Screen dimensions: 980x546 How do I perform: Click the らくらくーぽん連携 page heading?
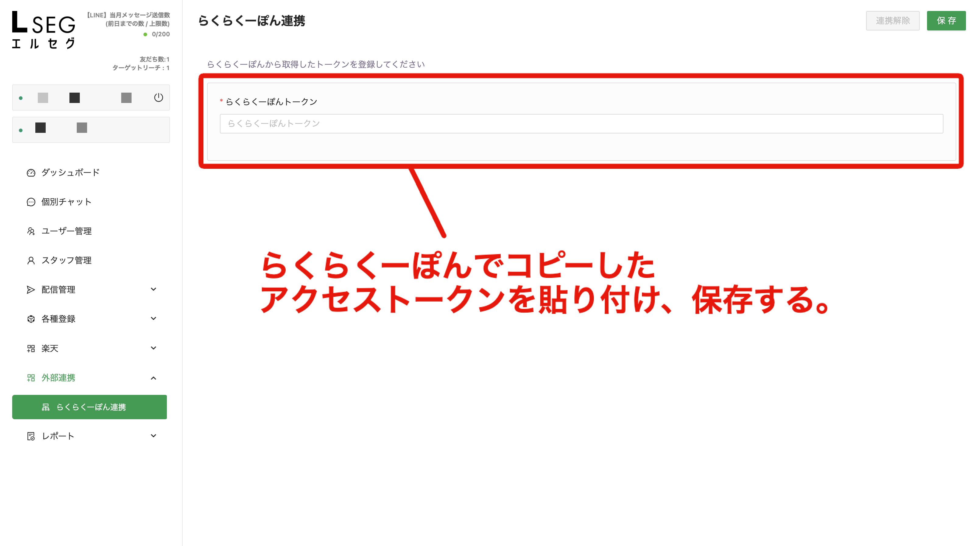[x=252, y=20]
